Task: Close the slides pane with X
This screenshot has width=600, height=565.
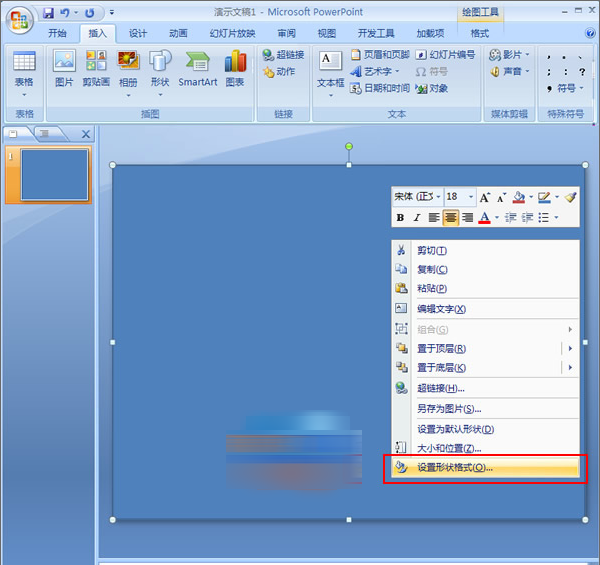Action: pos(86,134)
